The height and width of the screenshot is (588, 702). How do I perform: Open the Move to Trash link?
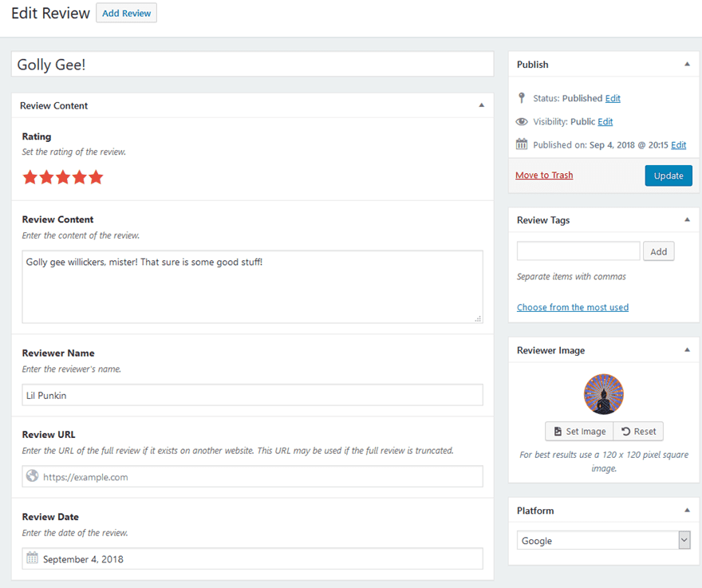(544, 175)
